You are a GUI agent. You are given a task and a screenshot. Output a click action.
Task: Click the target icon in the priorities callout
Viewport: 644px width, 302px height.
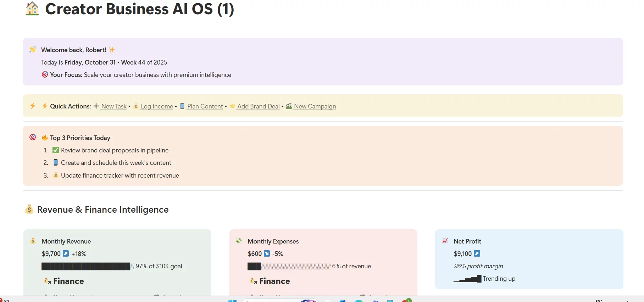(33, 137)
